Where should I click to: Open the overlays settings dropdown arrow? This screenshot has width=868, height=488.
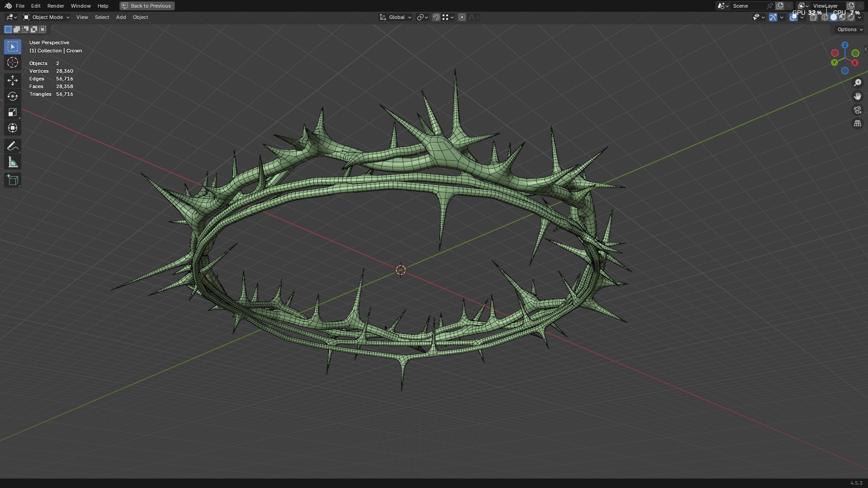(x=802, y=17)
